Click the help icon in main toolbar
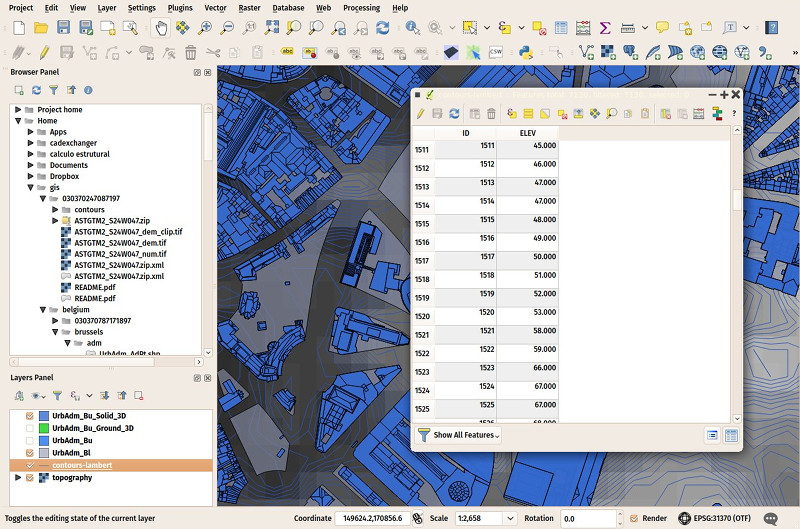The image size is (800, 529). tap(771, 28)
